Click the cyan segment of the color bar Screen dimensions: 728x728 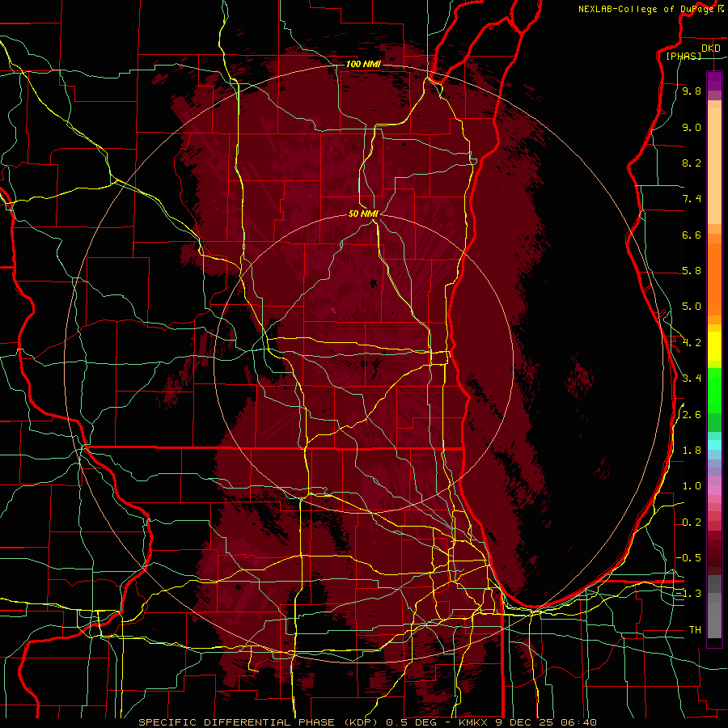[714, 445]
